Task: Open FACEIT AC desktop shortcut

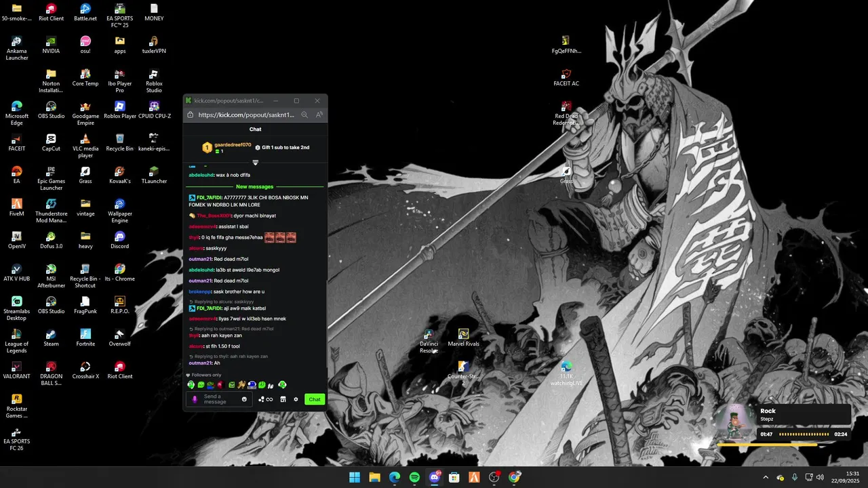Action: click(566, 77)
